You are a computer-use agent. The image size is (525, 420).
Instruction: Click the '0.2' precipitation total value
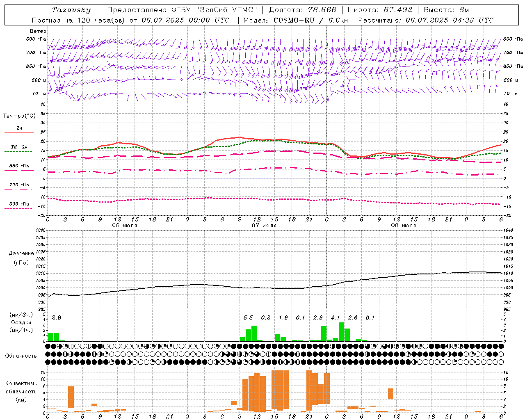[266, 318]
